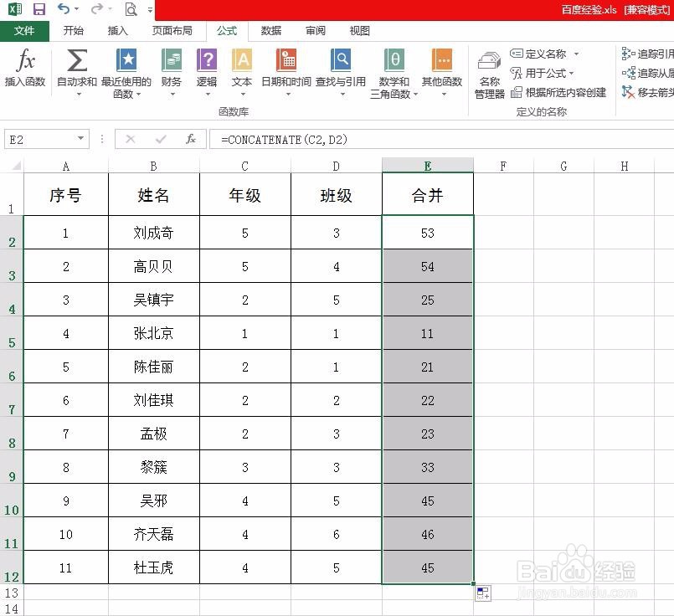Viewport: 674px width, 616px height.
Task: Select cell B5 containing 陈佳丽
Action: (153, 367)
